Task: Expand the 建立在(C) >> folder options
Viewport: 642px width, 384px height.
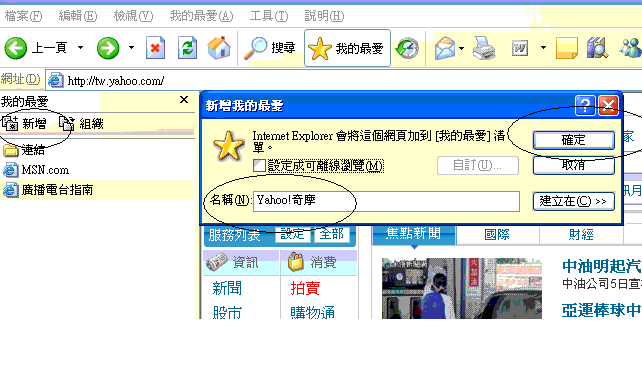Action: pyautogui.click(x=574, y=201)
